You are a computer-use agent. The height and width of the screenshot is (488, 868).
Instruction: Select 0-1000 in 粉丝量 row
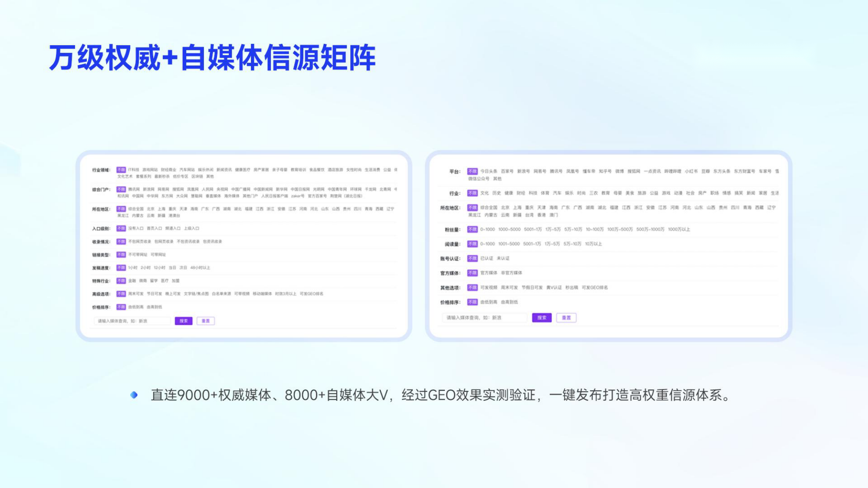click(x=487, y=229)
